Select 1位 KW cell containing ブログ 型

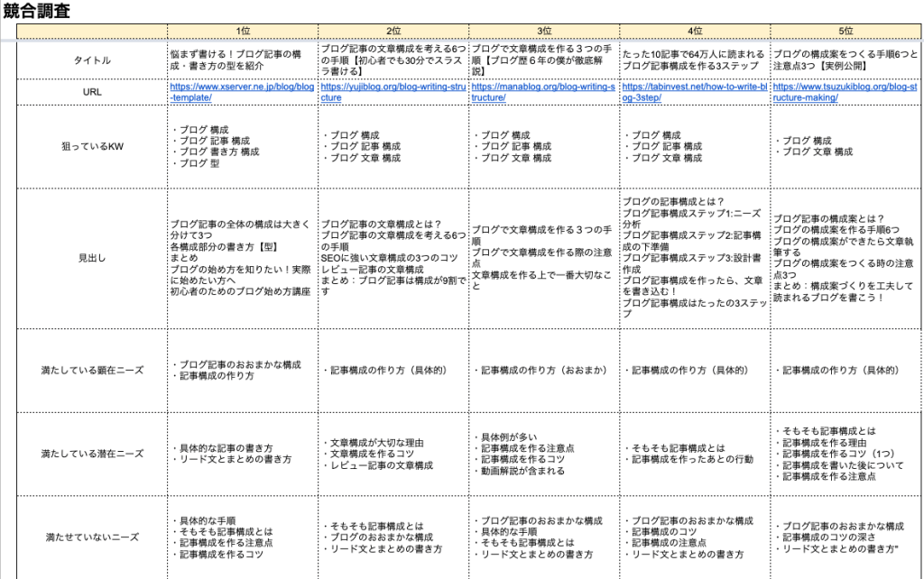tap(243, 147)
